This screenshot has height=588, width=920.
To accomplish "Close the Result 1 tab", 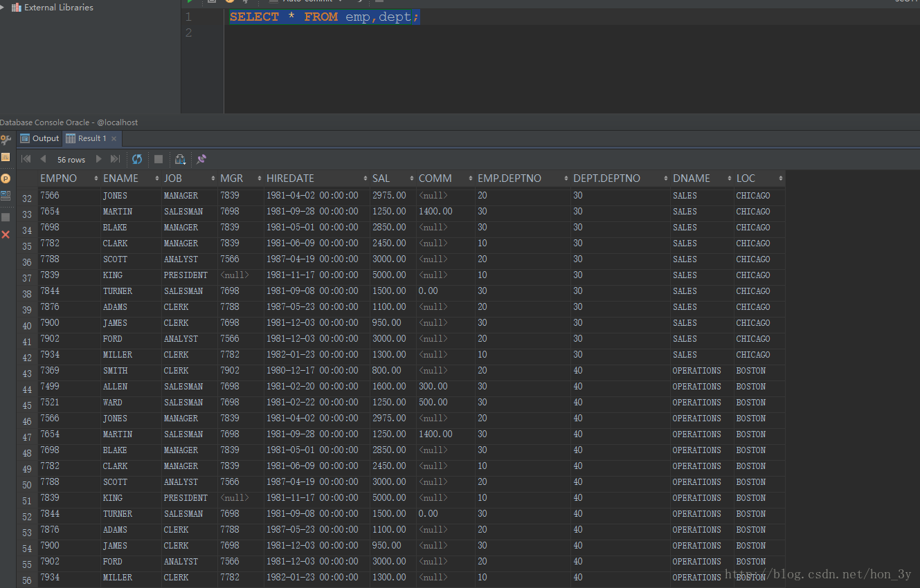I will pos(114,138).
